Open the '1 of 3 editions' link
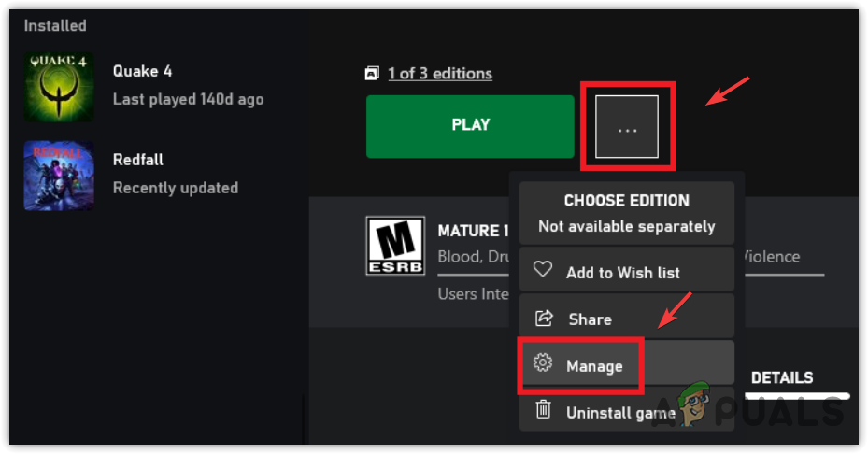This screenshot has width=868, height=454. pyautogui.click(x=438, y=73)
